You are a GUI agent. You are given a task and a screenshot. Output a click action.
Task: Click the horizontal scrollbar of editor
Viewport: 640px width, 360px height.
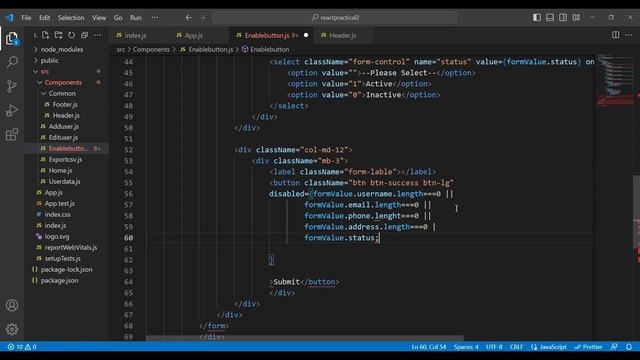(x=304, y=338)
